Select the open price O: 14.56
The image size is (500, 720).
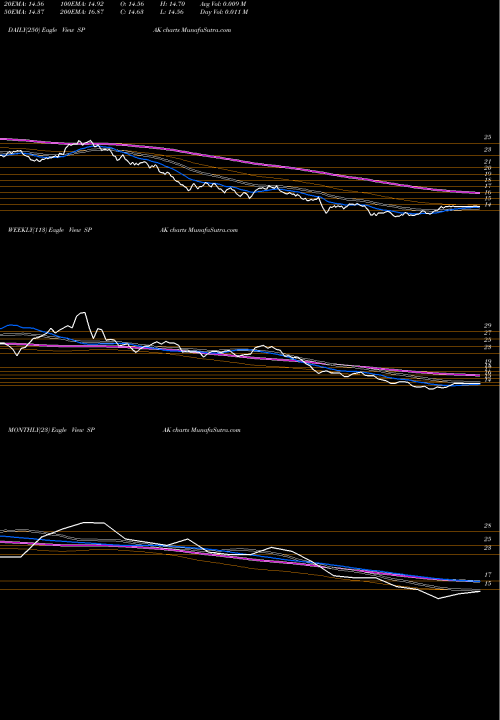[x=130, y=4]
